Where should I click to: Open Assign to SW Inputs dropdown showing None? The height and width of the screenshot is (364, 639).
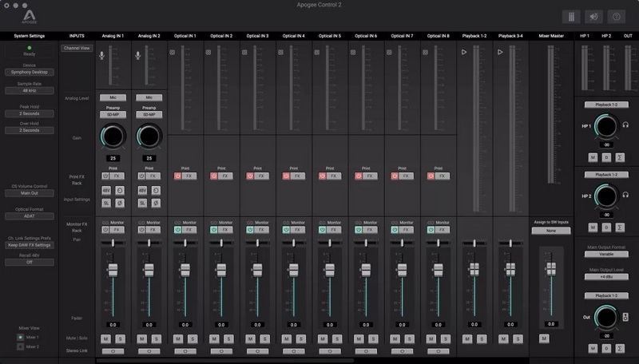(551, 231)
